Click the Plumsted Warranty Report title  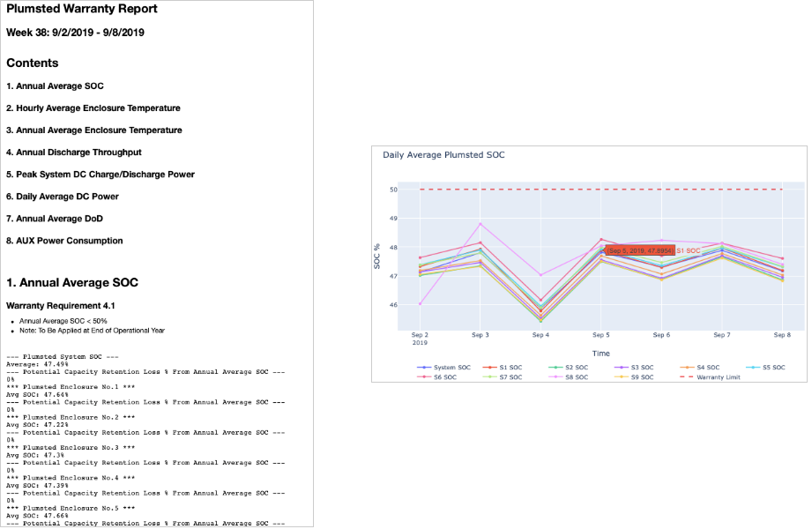[x=82, y=9]
